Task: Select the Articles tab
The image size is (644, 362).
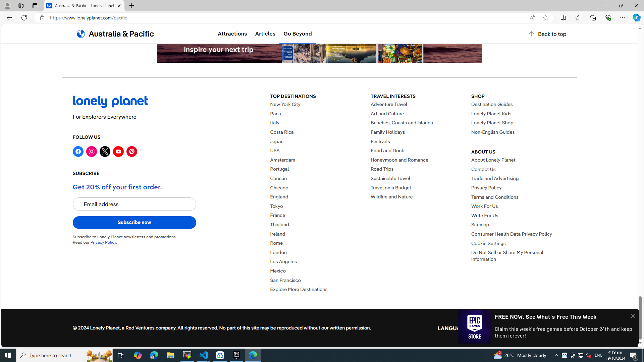Action: click(x=265, y=34)
